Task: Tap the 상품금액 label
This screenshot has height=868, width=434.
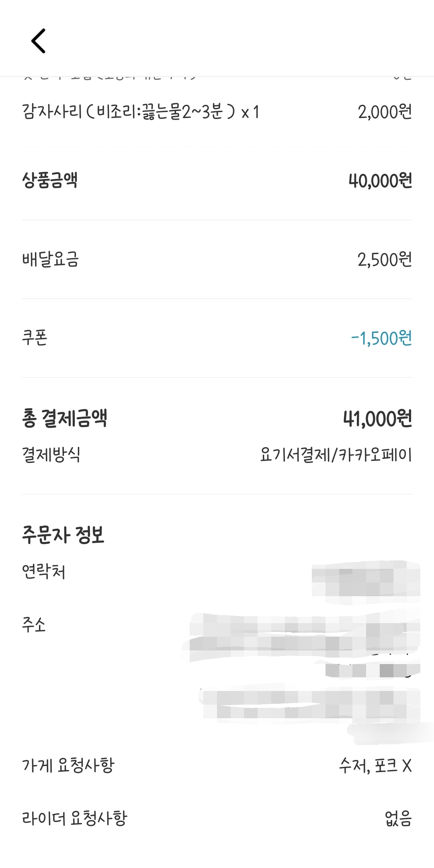Action: pos(50,180)
